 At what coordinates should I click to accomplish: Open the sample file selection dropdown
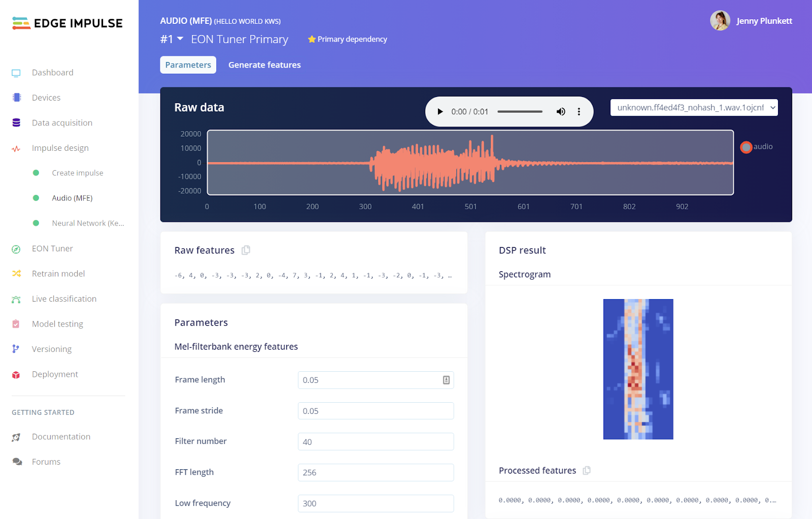694,108
